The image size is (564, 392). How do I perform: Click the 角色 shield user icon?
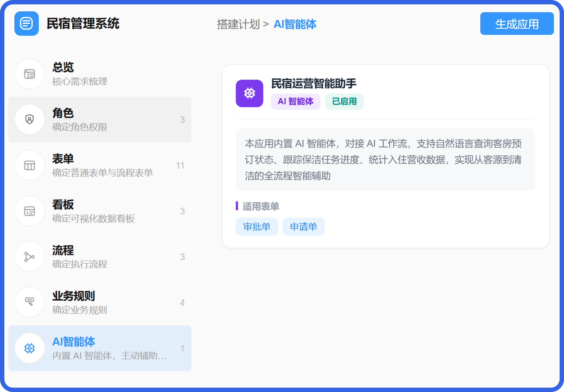click(29, 120)
